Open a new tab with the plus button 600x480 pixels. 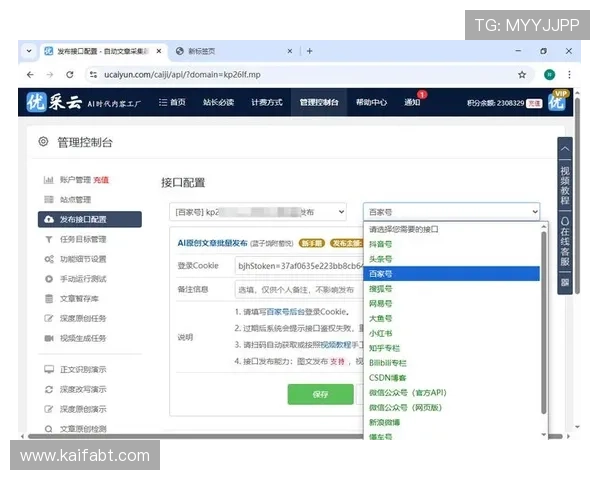[310, 51]
